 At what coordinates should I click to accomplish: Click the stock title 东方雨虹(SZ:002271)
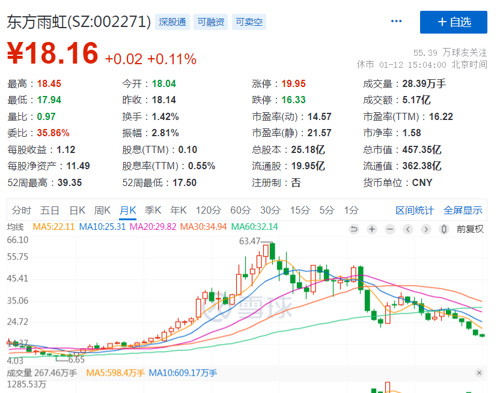click(79, 22)
